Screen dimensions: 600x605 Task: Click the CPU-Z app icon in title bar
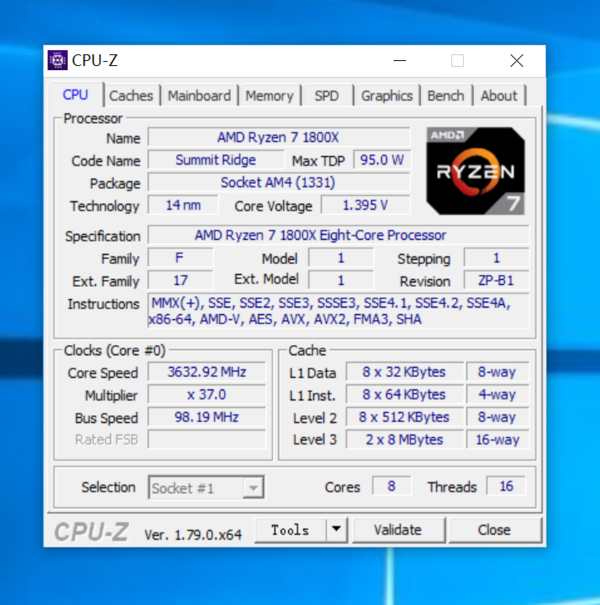click(57, 60)
